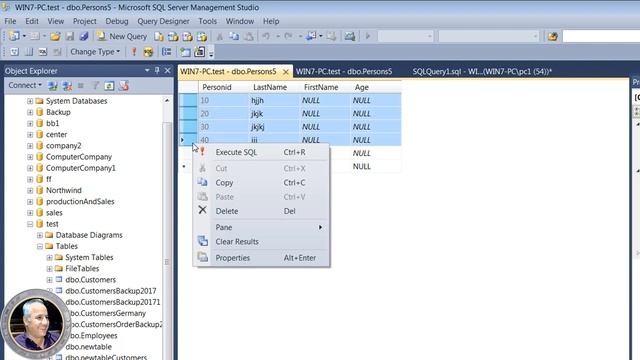Expand the System Databases node
This screenshot has height=360, width=640.
pos(30,101)
